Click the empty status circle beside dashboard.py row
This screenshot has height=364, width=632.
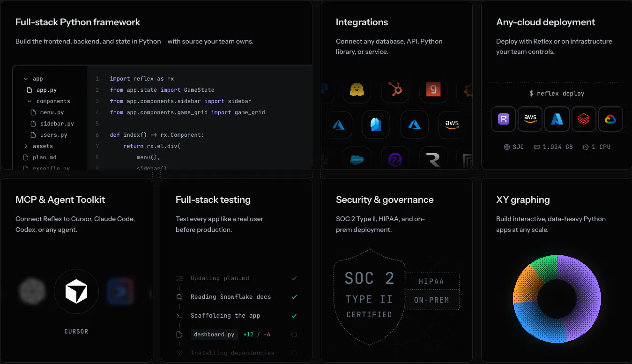click(294, 334)
